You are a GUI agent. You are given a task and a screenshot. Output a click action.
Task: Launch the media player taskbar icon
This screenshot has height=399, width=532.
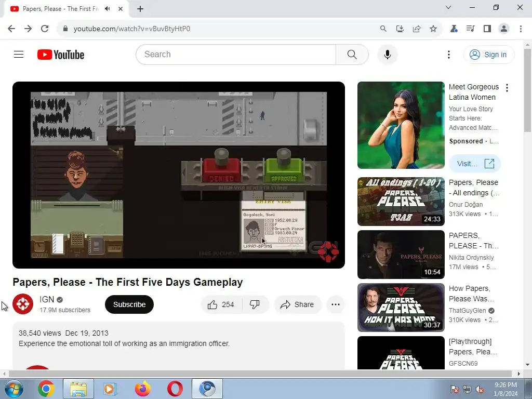point(110,389)
